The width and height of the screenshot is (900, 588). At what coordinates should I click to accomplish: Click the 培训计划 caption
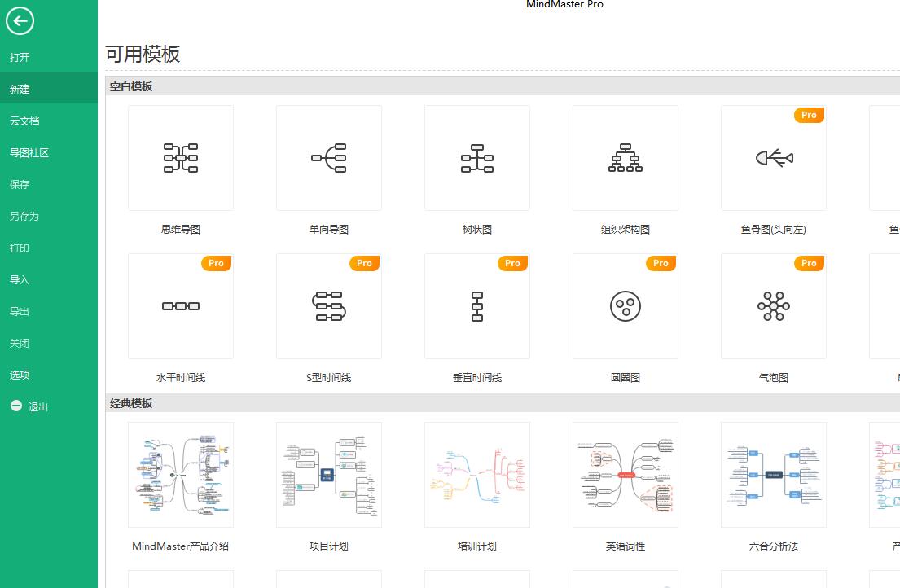click(x=477, y=546)
